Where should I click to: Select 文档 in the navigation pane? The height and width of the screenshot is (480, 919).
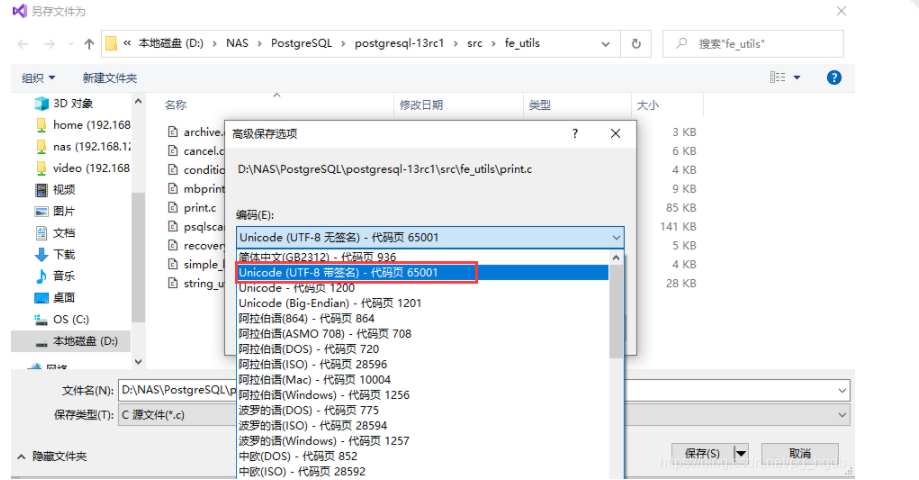tap(55, 233)
